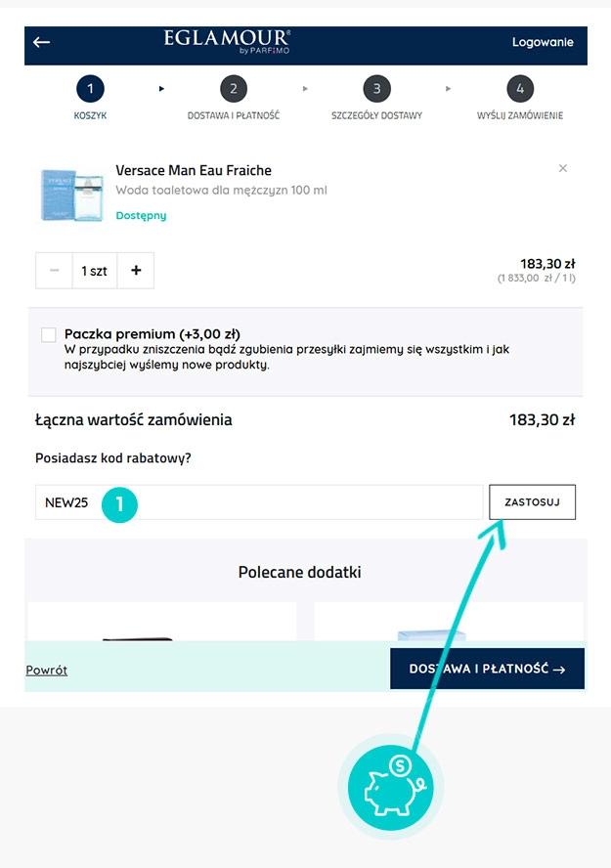Remove Versace Man Eau Fraiche from cart
611x868 pixels.
562,168
